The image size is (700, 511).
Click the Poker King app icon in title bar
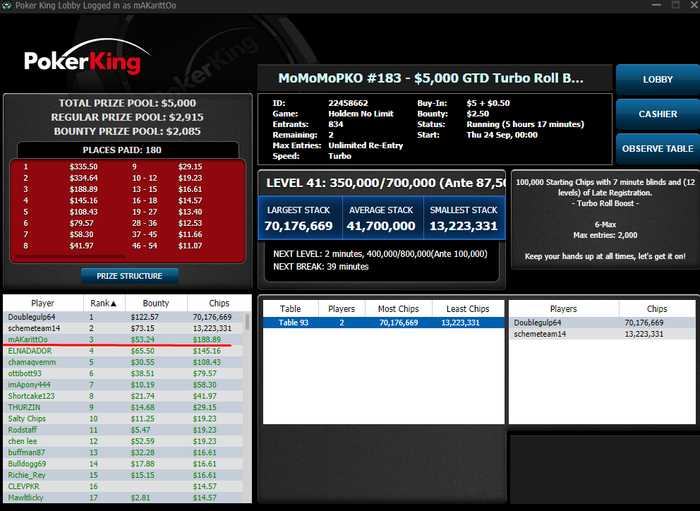6,6
